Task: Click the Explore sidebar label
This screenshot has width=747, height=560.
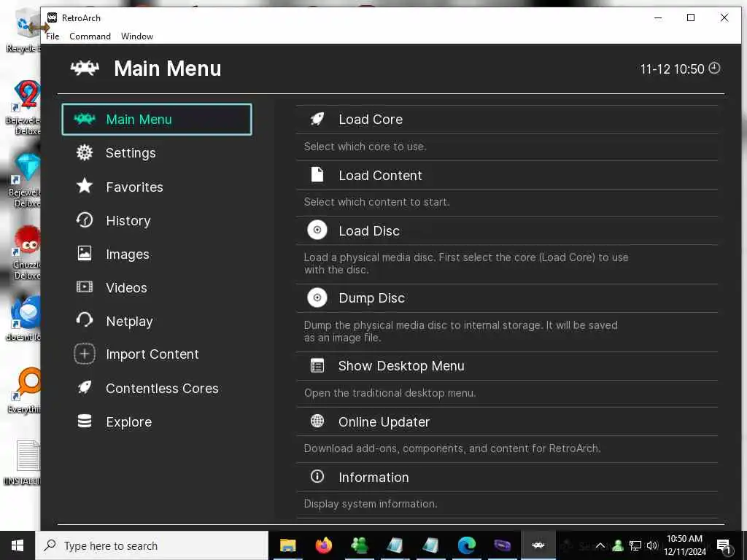Action: [128, 422]
